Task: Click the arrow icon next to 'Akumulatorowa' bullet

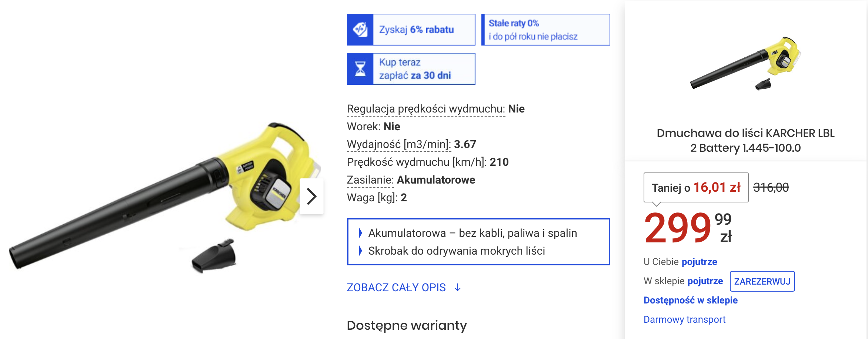Action: click(x=360, y=233)
